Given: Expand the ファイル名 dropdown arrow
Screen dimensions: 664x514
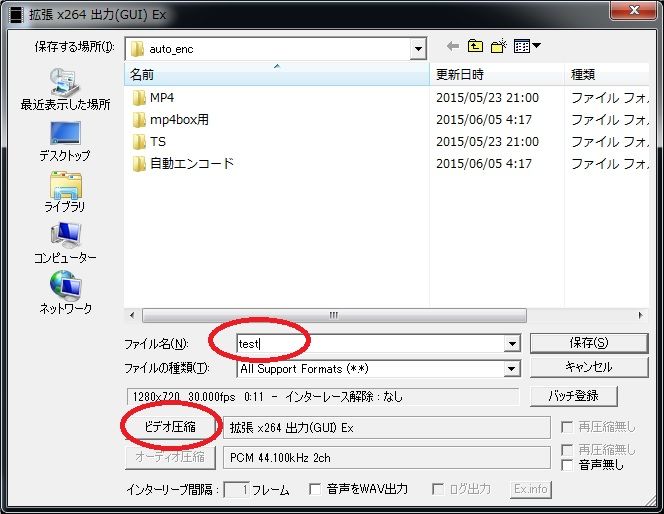Looking at the screenshot, I should click(x=512, y=343).
